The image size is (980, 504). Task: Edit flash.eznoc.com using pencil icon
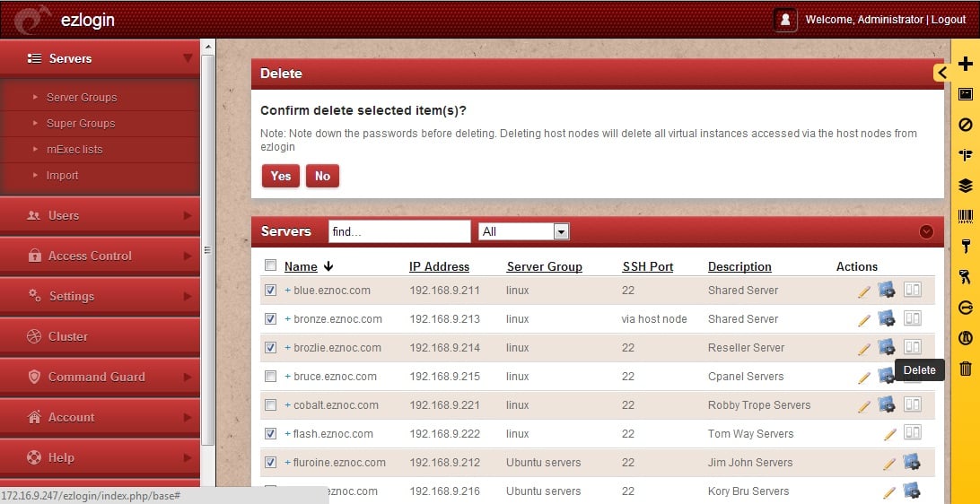click(x=890, y=435)
